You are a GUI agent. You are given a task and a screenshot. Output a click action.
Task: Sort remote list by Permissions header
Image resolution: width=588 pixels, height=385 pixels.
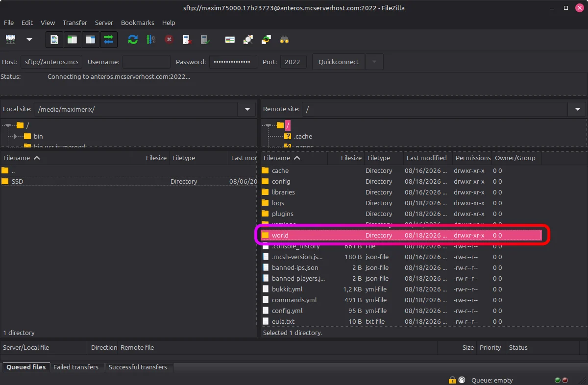(x=472, y=158)
